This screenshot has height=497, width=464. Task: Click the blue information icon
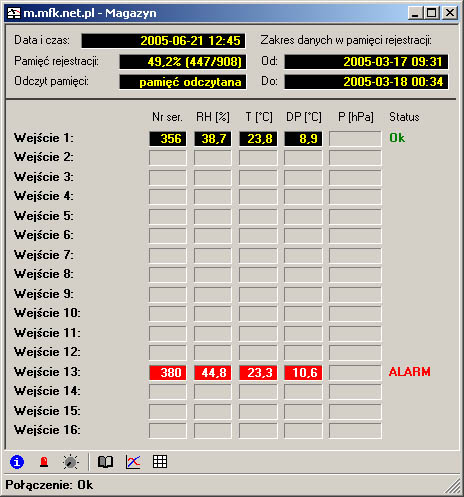pyautogui.click(x=17, y=462)
